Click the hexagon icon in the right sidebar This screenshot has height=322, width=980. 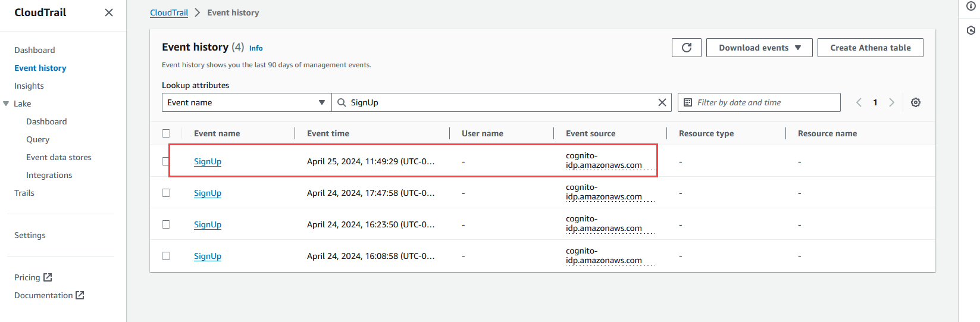pyautogui.click(x=971, y=30)
